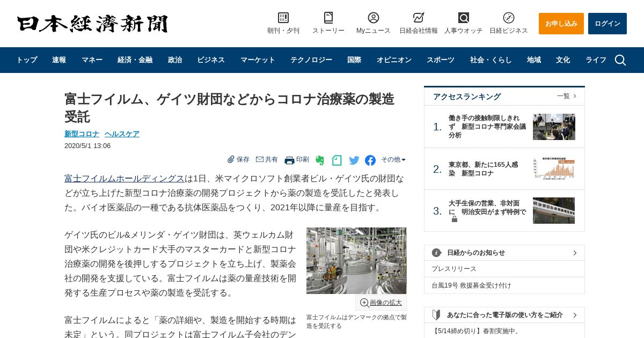
Task: Go to the 地域 navigation item
Action: (x=534, y=60)
